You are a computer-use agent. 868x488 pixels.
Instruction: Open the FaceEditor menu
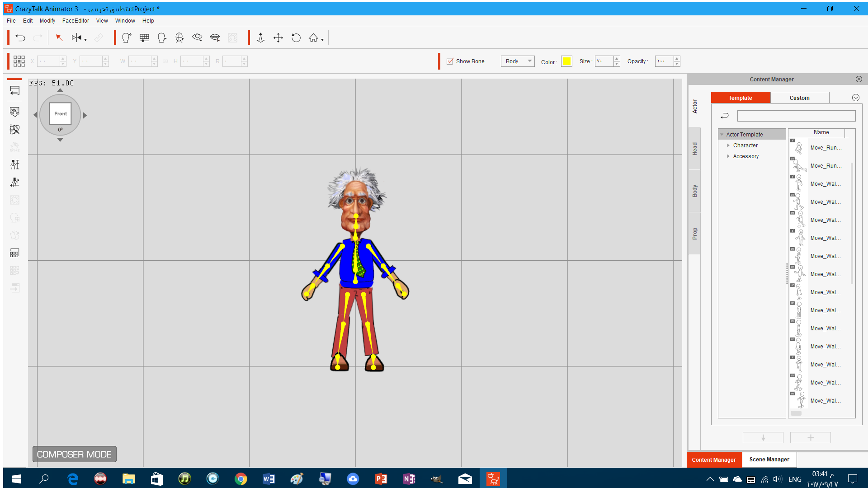click(75, 21)
